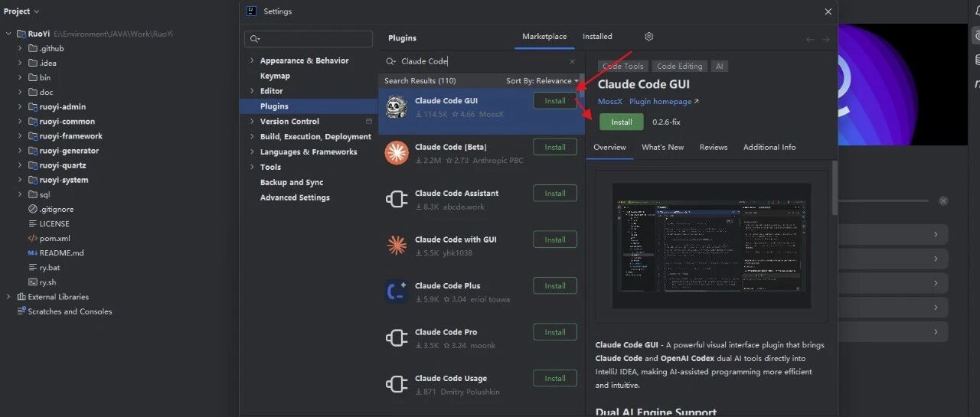Install the Claude Code Usage plugin

point(555,378)
